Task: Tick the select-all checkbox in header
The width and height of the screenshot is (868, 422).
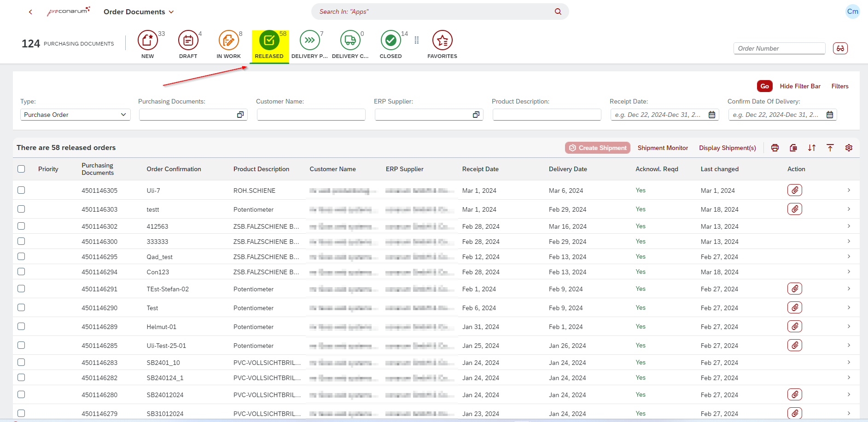Action: [x=21, y=169]
